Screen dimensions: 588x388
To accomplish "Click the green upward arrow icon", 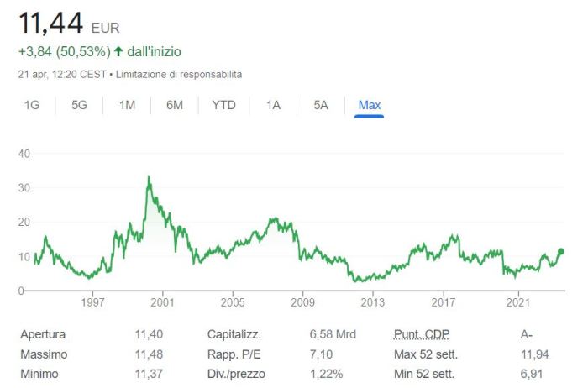I will [118, 51].
